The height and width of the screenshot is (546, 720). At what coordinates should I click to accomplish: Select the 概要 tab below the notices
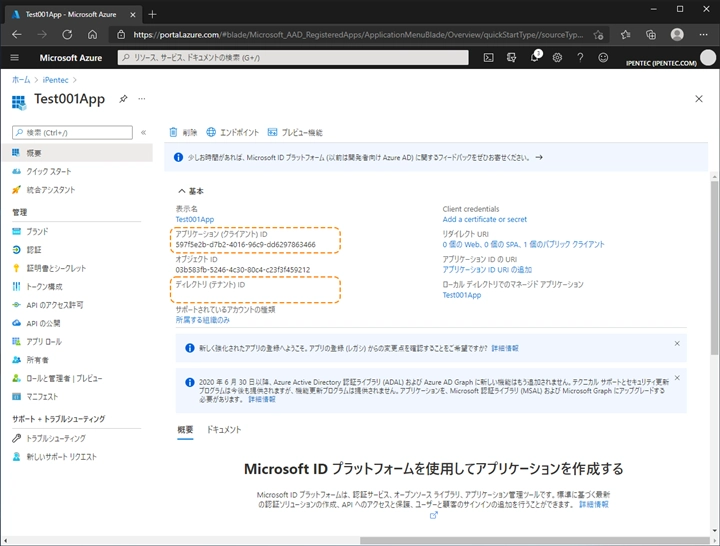(x=185, y=430)
